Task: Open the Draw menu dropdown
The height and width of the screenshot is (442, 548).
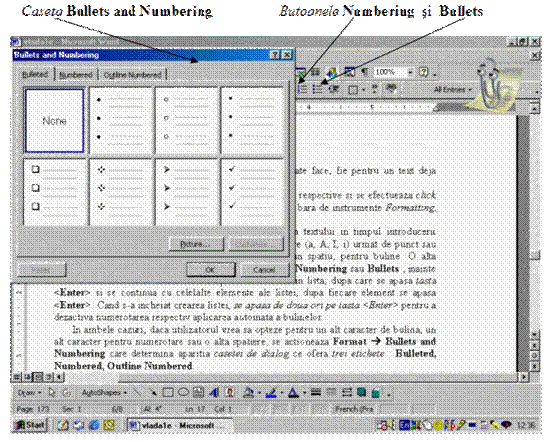Action: tap(29, 393)
